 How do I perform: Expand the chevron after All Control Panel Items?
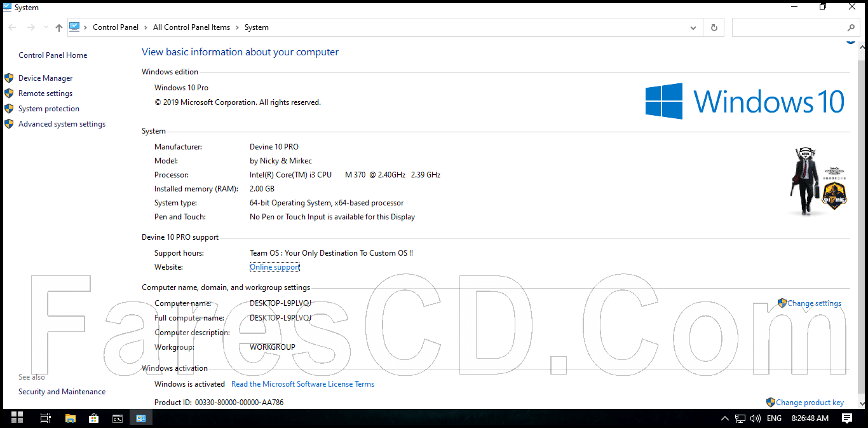coord(238,27)
